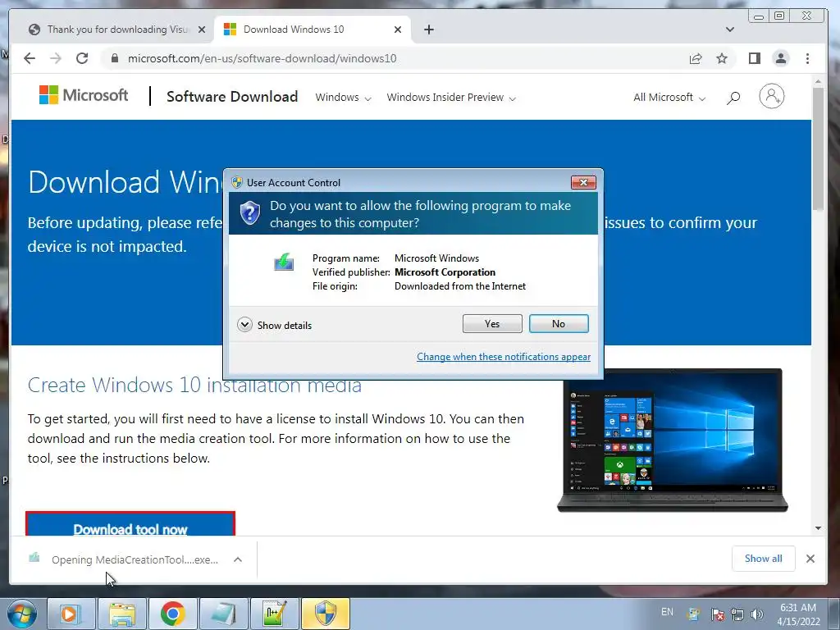The height and width of the screenshot is (630, 840).
Task: Click the address bar URL
Action: click(262, 58)
